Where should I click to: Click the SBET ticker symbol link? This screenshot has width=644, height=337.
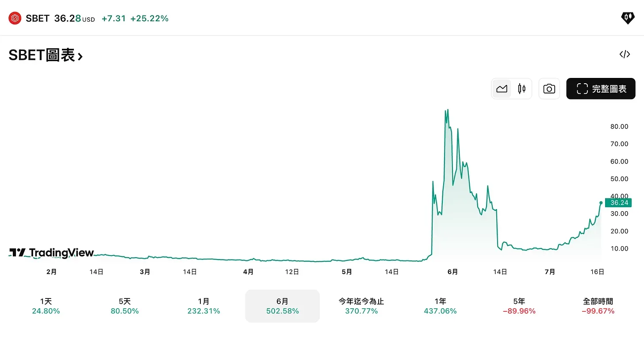(38, 19)
